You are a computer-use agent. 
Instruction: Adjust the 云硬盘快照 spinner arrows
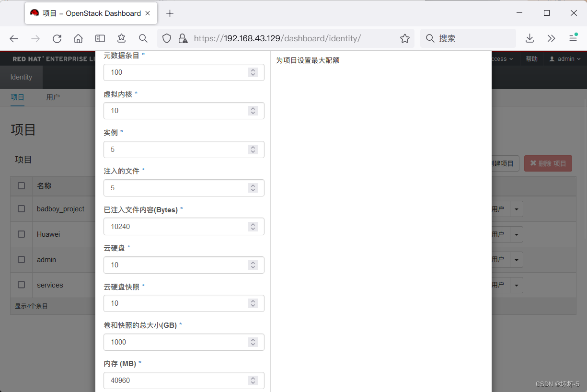[253, 303]
